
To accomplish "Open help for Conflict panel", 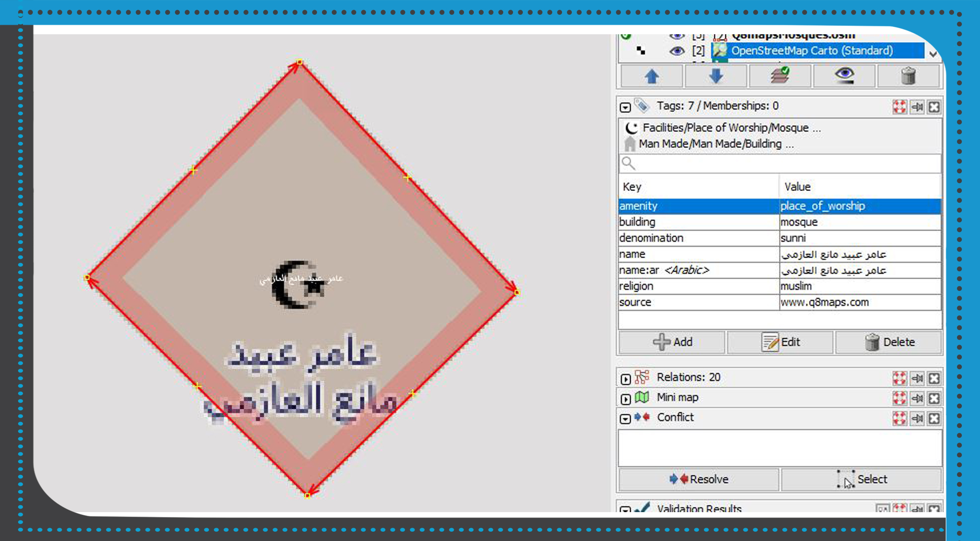I will coord(900,418).
